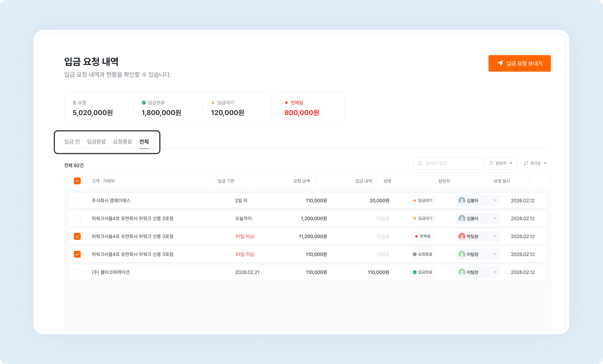
Task: Open the 담당자 filter dropdown
Action: (x=501, y=163)
